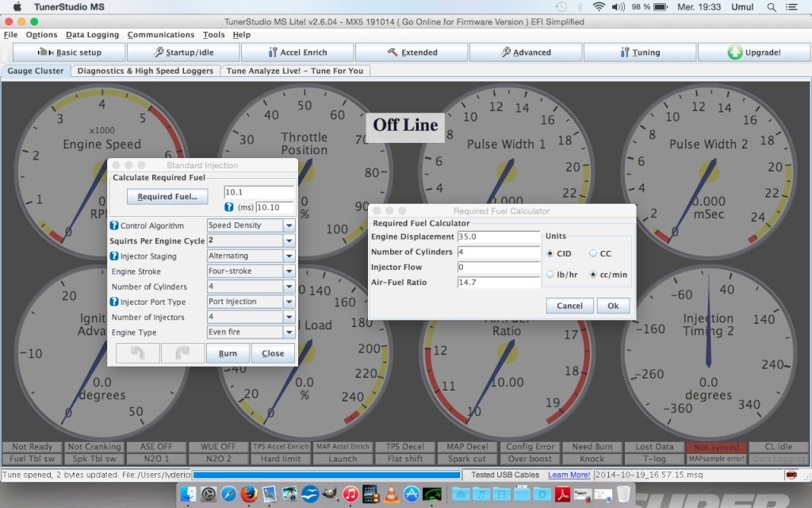The height and width of the screenshot is (508, 812).
Task: Click the Air-Fuel Ratio input field
Action: click(x=499, y=282)
